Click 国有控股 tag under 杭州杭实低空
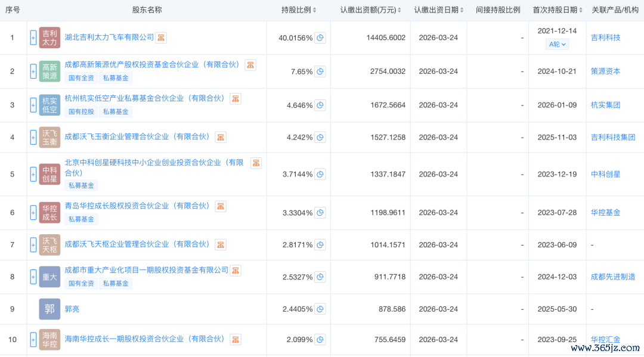 [x=81, y=111]
